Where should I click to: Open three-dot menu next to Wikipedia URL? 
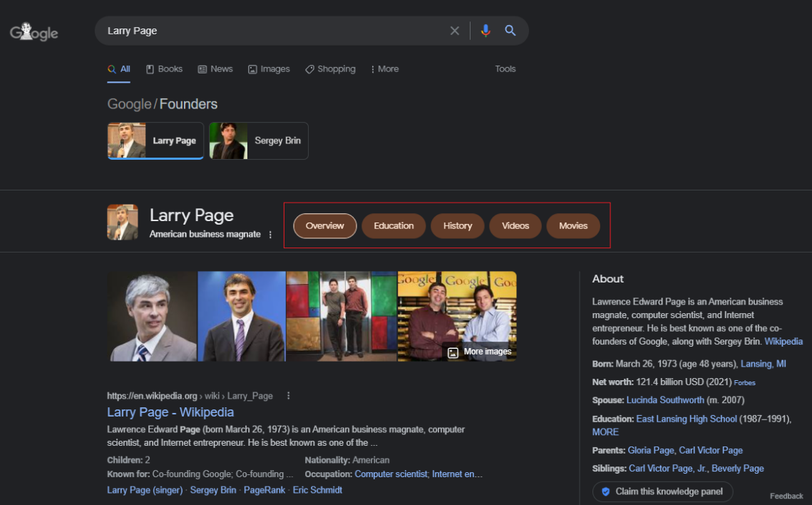(x=289, y=396)
